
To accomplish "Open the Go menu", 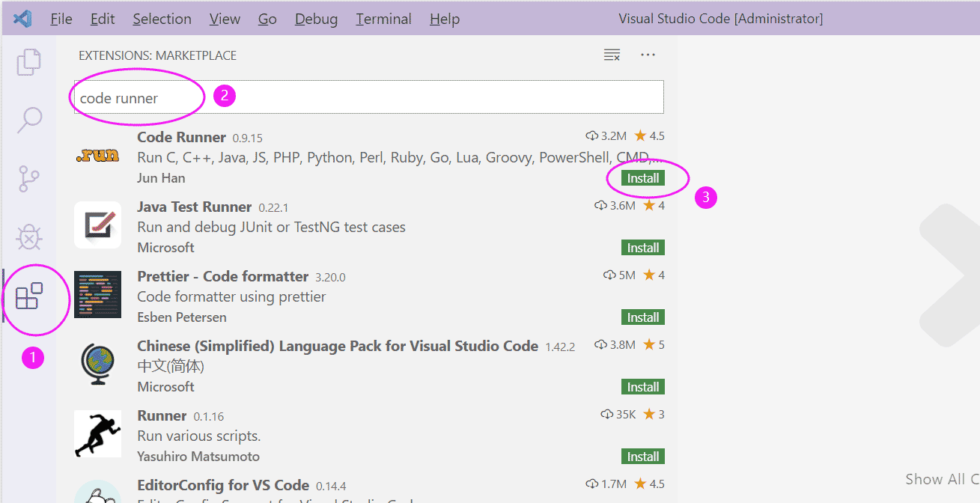I will click(x=267, y=19).
